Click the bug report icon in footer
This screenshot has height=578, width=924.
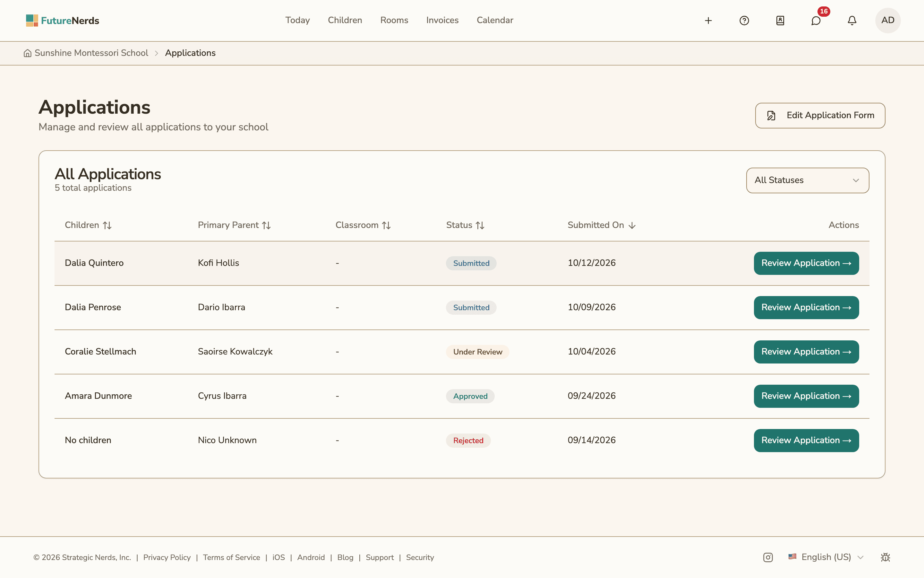tap(886, 557)
